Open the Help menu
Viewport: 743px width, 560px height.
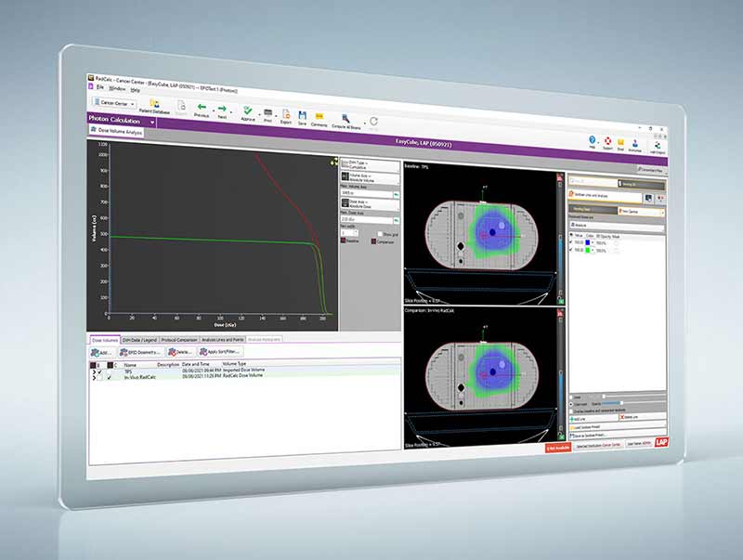[x=135, y=89]
